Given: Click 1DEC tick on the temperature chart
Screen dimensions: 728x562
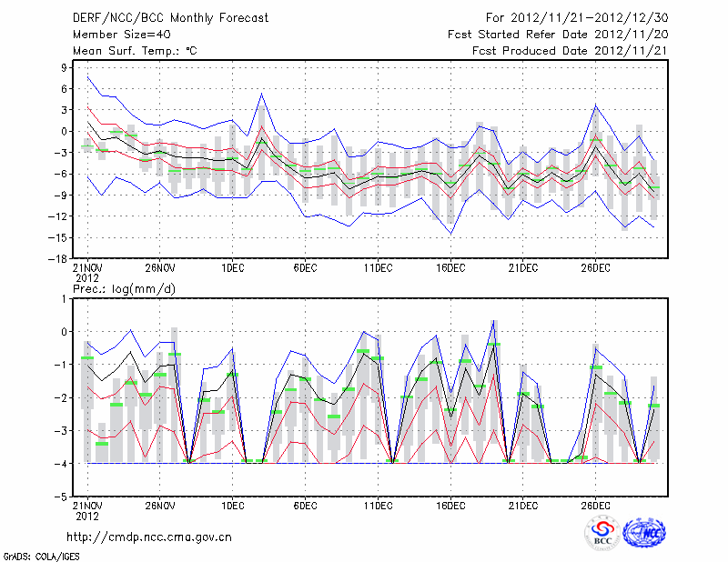Looking at the screenshot, I should pos(232,267).
